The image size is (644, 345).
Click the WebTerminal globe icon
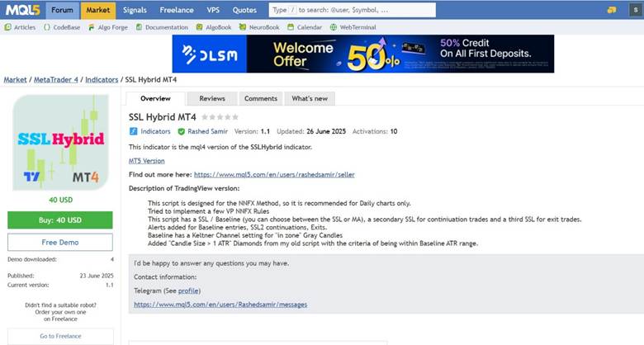click(334, 27)
